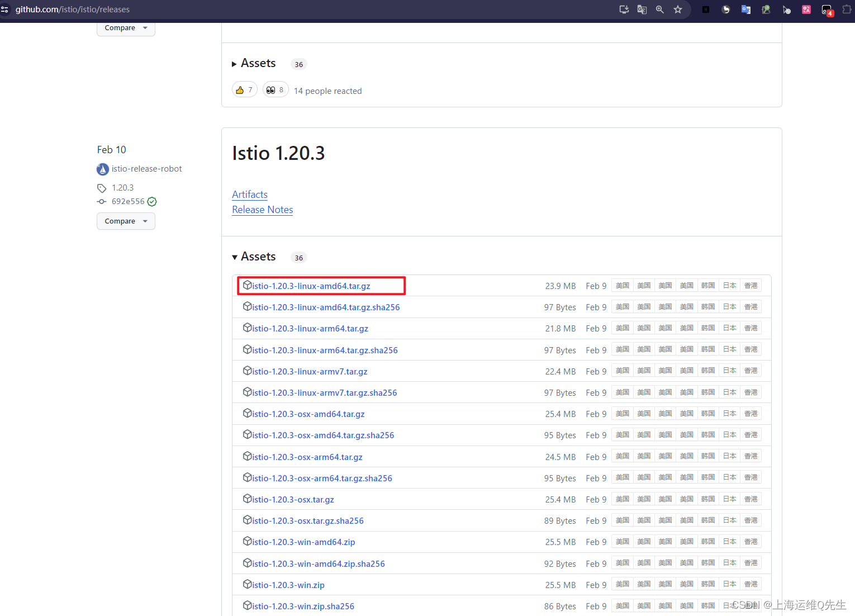Screen dimensions: 855x616
Task: Click the tag icon beside 1.20.3
Action: (x=102, y=188)
